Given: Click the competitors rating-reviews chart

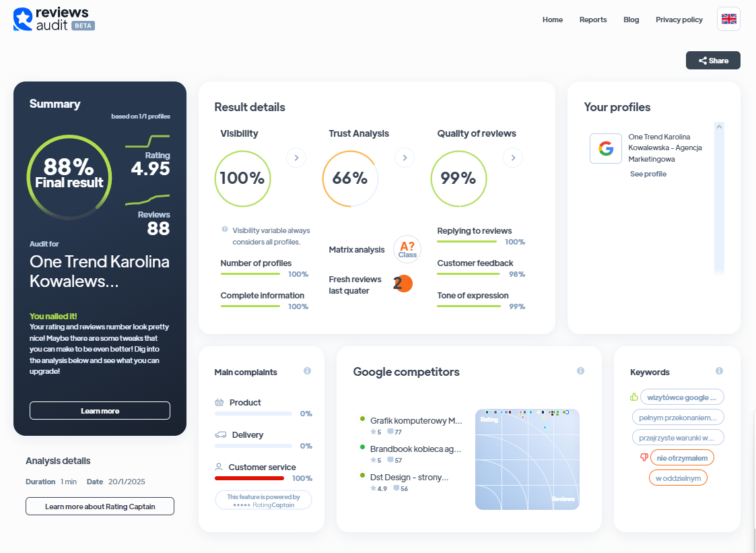Looking at the screenshot, I should pyautogui.click(x=527, y=459).
